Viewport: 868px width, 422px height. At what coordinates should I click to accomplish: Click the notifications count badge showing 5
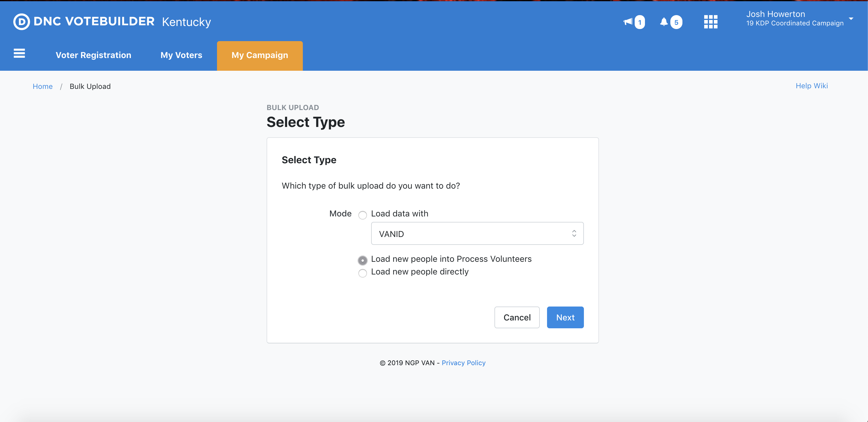click(x=676, y=23)
